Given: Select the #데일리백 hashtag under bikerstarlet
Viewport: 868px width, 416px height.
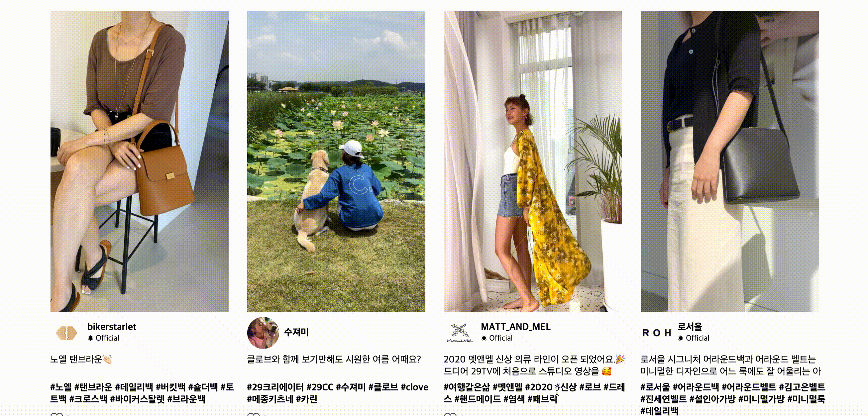Looking at the screenshot, I should pos(134,387).
